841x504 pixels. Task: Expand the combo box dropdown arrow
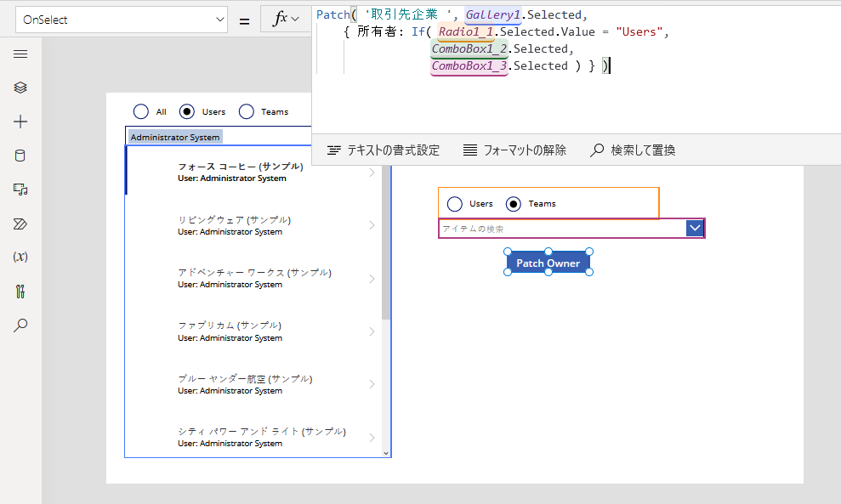point(695,228)
